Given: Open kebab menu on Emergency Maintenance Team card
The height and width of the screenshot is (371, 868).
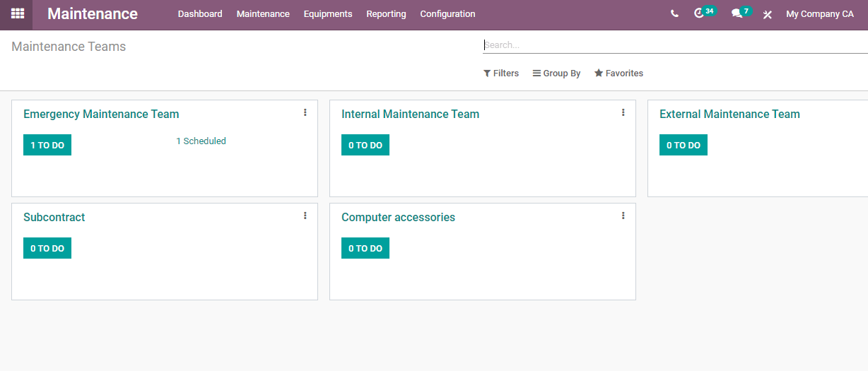Looking at the screenshot, I should click(x=305, y=112).
